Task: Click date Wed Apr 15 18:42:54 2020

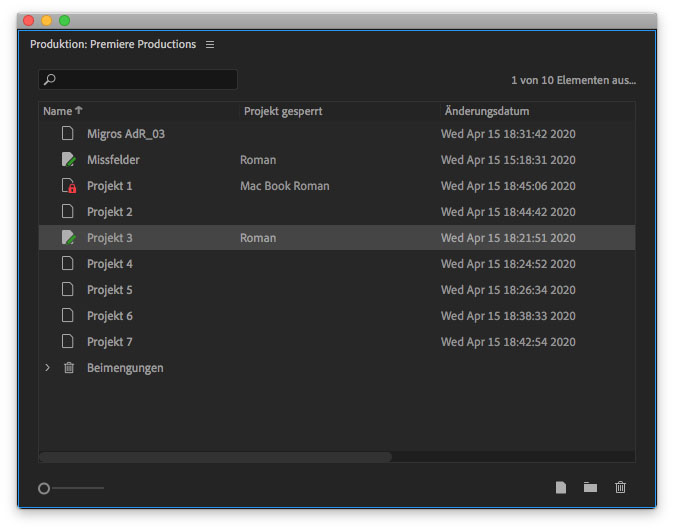Action: point(508,342)
